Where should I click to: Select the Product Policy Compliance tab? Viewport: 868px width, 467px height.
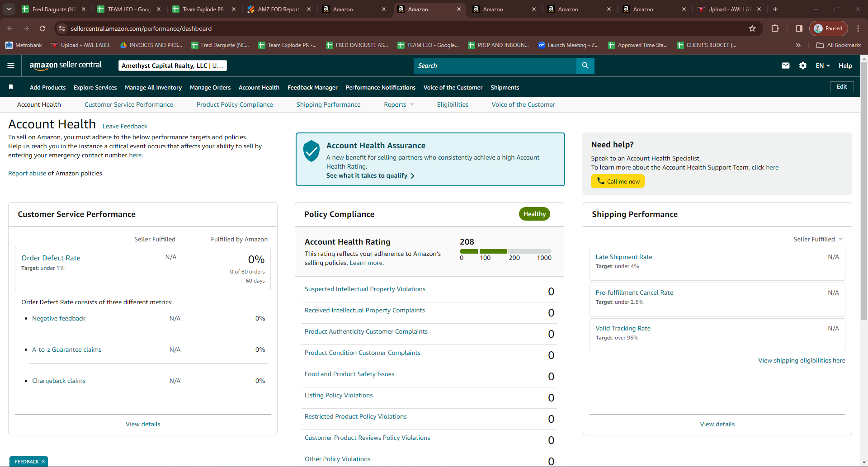[235, 104]
